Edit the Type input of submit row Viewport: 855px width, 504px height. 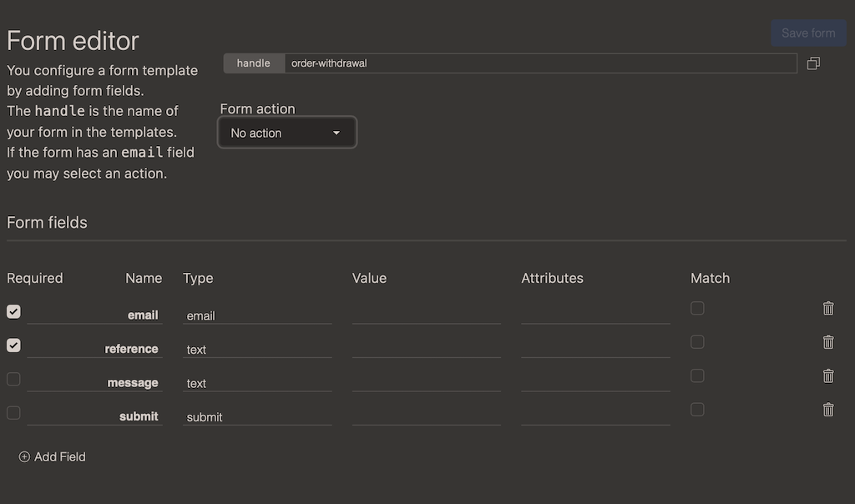coord(257,417)
